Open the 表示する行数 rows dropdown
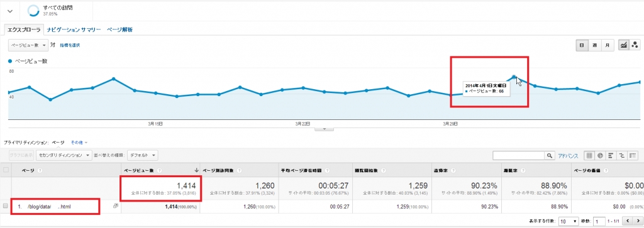 click(569, 221)
